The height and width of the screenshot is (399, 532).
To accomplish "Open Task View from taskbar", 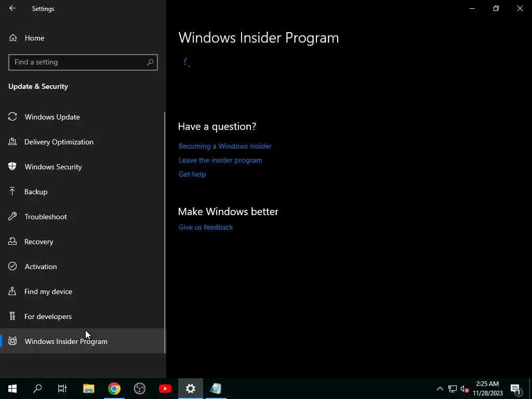I will [62, 389].
